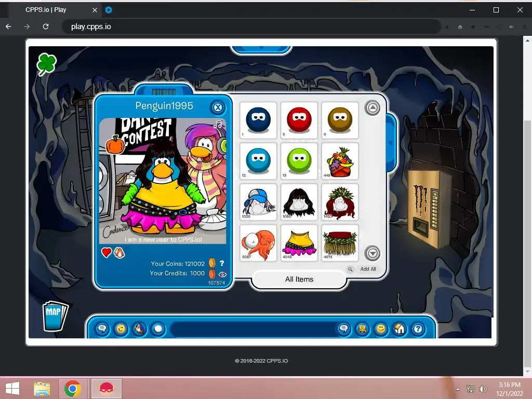Choose red penguin color 5
The image size is (532, 399).
pos(299,121)
